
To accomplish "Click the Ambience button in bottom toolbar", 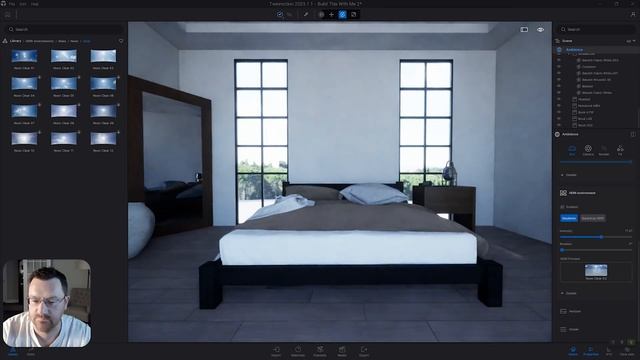I will 298,351.
